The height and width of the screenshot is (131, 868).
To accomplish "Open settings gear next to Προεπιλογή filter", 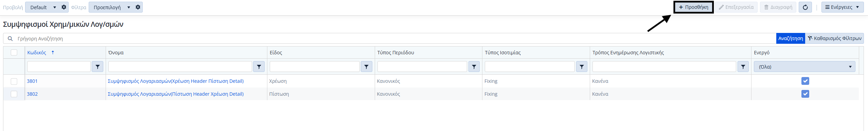I will (138, 7).
